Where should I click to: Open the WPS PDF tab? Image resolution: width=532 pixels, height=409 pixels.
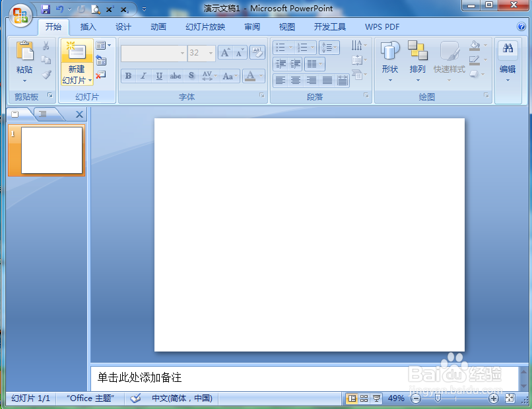tap(382, 27)
